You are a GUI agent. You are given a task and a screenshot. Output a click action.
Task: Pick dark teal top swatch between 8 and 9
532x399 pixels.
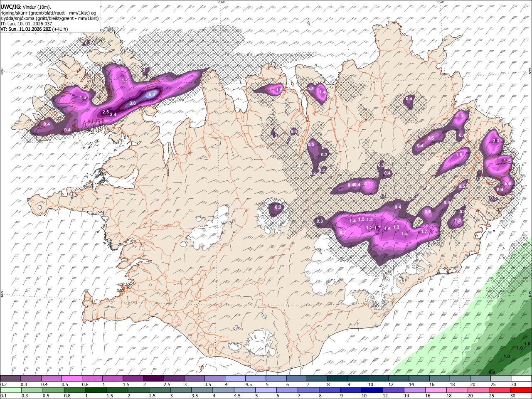pyautogui.click(x=337, y=378)
